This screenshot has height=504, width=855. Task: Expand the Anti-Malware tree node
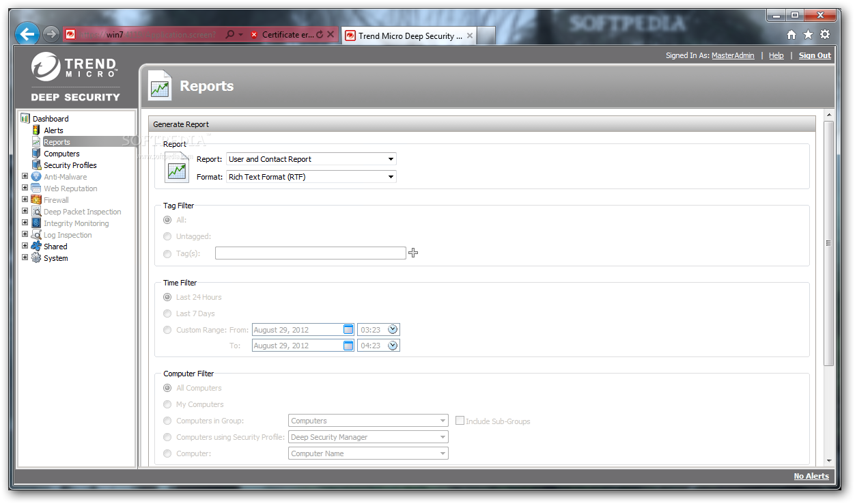[25, 176]
